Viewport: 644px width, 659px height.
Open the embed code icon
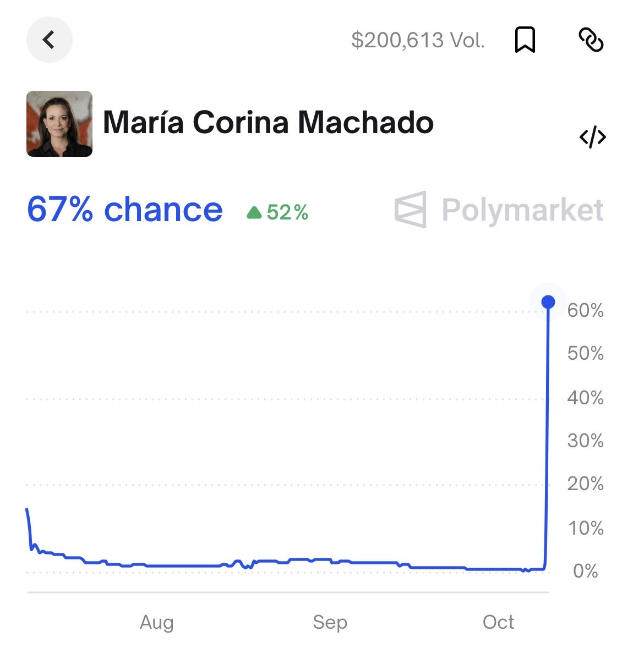click(592, 138)
